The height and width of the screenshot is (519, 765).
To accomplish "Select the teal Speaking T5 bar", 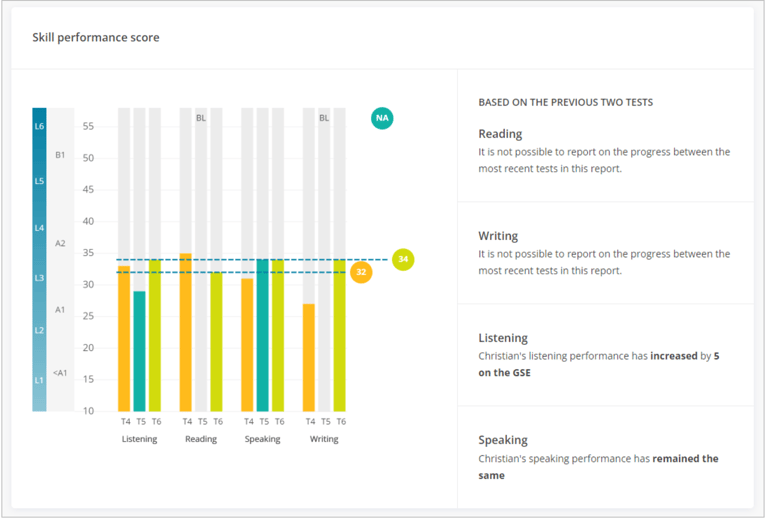I will [262, 335].
